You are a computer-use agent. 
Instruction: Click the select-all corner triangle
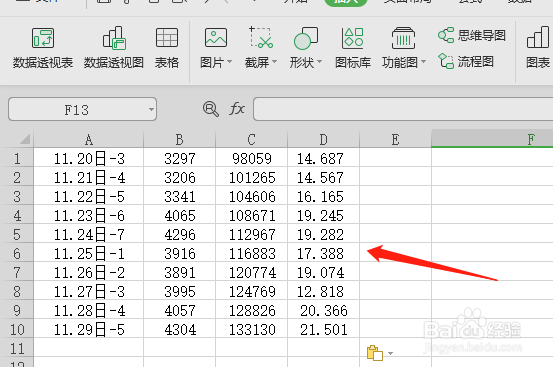tap(25, 140)
